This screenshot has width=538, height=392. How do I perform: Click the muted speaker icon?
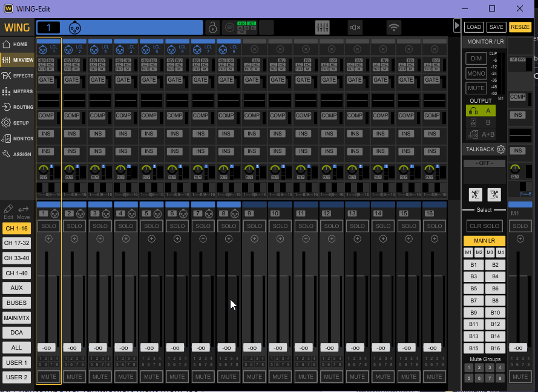pos(355,27)
